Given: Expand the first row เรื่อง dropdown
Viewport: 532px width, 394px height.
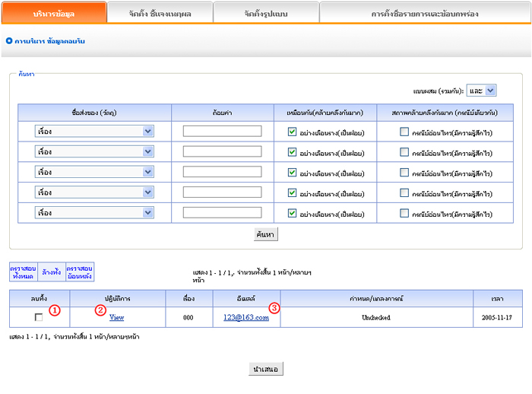Looking at the screenshot, I should pos(94,132).
